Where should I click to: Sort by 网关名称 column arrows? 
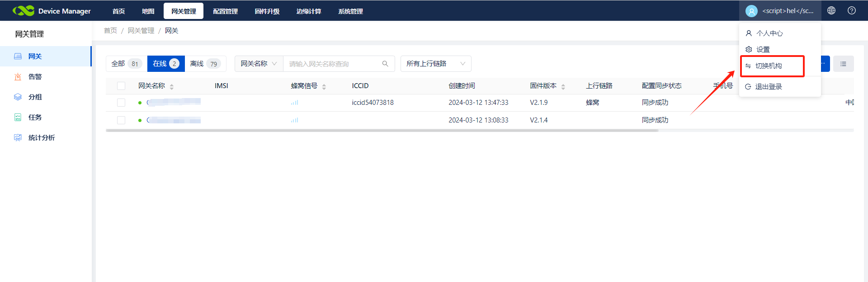click(172, 86)
